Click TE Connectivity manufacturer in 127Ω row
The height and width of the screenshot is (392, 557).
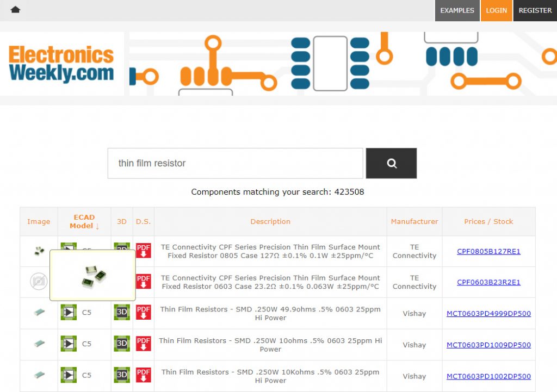pos(414,251)
